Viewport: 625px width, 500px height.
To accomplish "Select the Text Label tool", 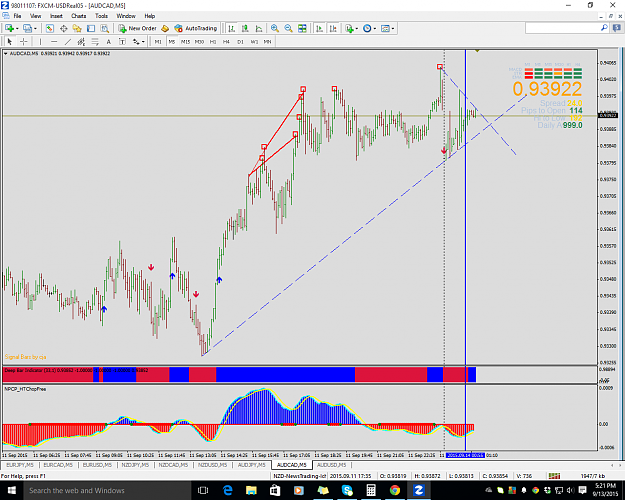I will point(122,41).
